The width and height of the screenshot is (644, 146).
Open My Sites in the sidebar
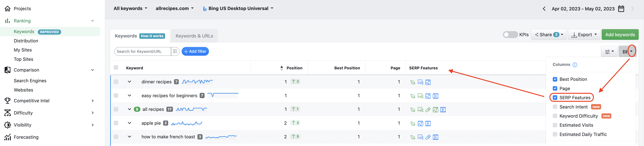tap(23, 50)
